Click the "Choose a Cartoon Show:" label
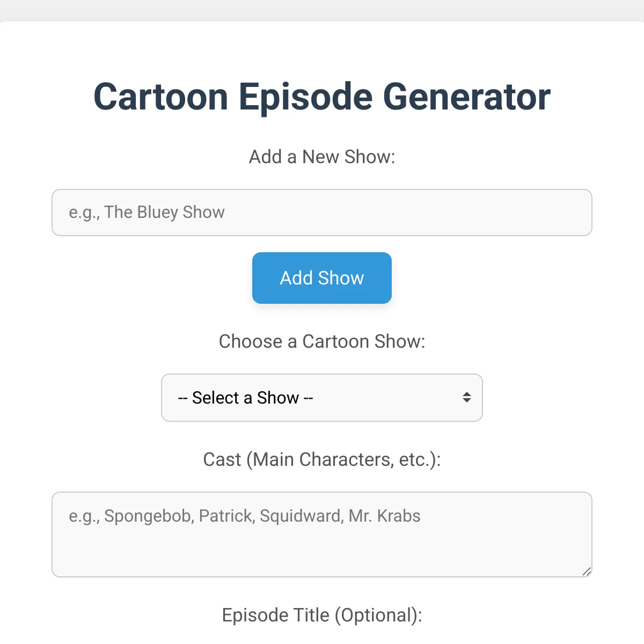Viewport: 644px width, 644px height. (x=322, y=341)
